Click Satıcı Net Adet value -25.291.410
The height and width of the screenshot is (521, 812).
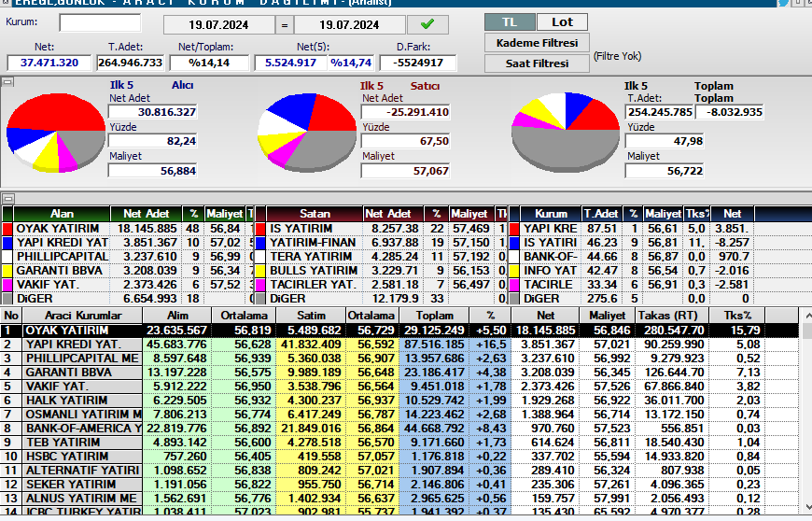point(405,112)
